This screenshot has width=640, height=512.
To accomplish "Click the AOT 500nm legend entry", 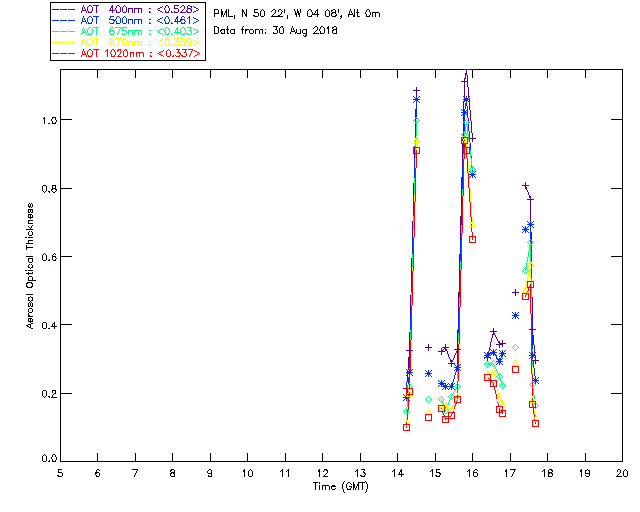I will pos(127,20).
